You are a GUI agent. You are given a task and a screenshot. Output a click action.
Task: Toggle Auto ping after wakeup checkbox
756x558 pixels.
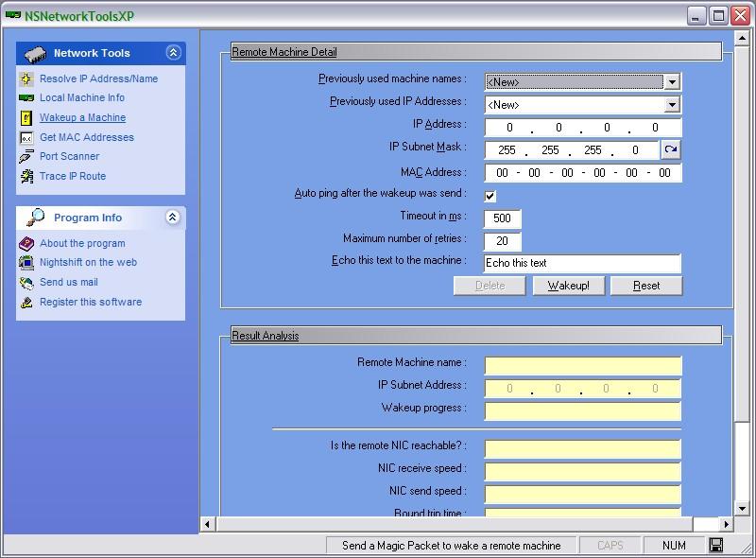(x=490, y=196)
